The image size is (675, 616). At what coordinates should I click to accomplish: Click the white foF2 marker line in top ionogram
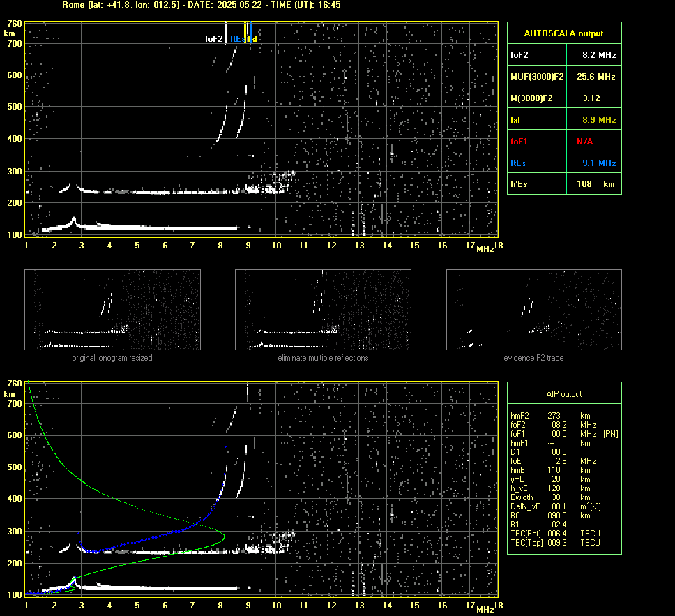(x=225, y=32)
